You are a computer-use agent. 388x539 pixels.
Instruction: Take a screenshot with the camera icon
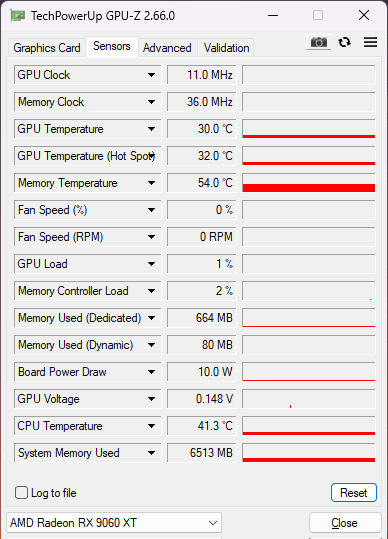pos(319,42)
